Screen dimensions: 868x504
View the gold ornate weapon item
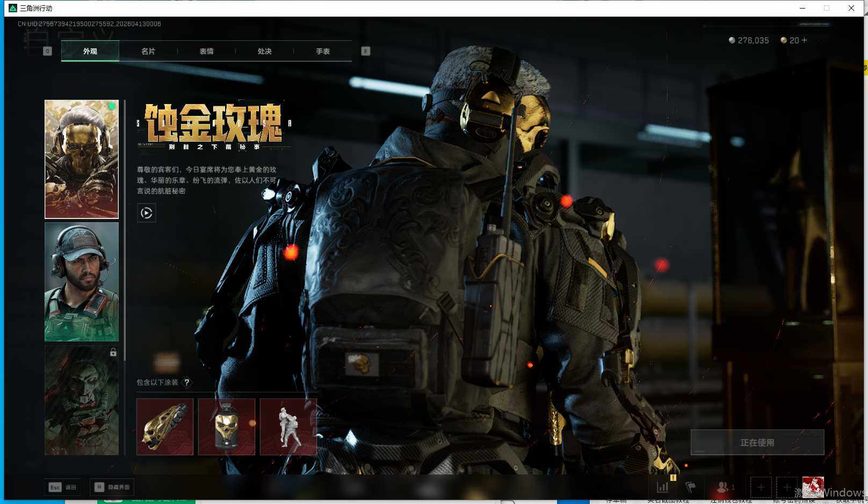click(x=165, y=427)
